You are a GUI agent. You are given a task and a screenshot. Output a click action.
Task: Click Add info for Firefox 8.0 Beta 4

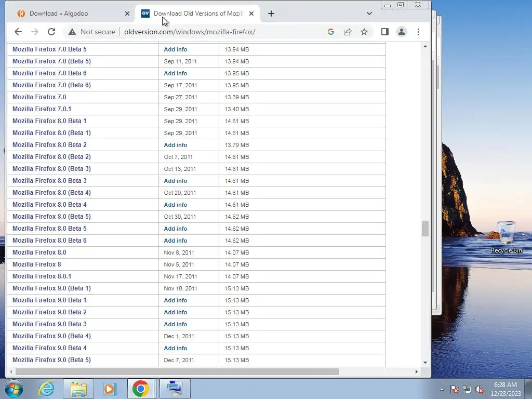[x=176, y=205]
